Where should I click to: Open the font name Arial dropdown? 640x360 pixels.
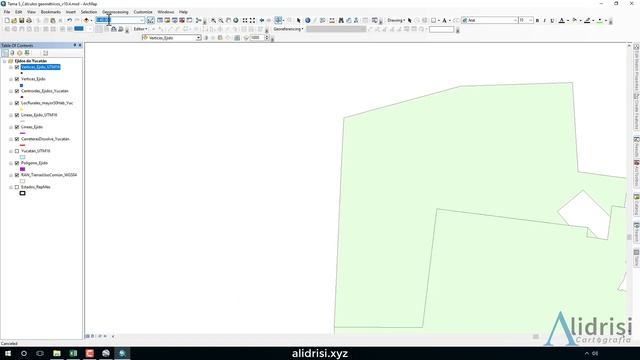coord(515,20)
